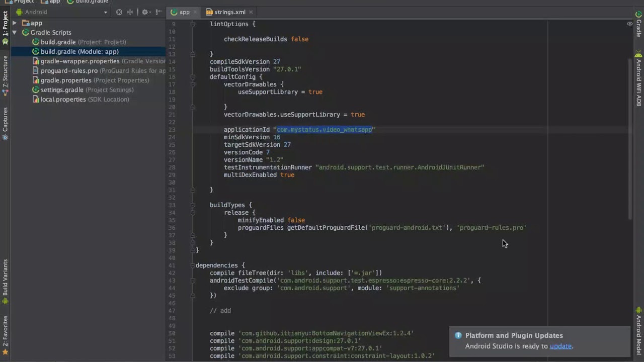Click the scroll from source target icon
The height and width of the screenshot is (362, 644).
pyautogui.click(x=119, y=12)
